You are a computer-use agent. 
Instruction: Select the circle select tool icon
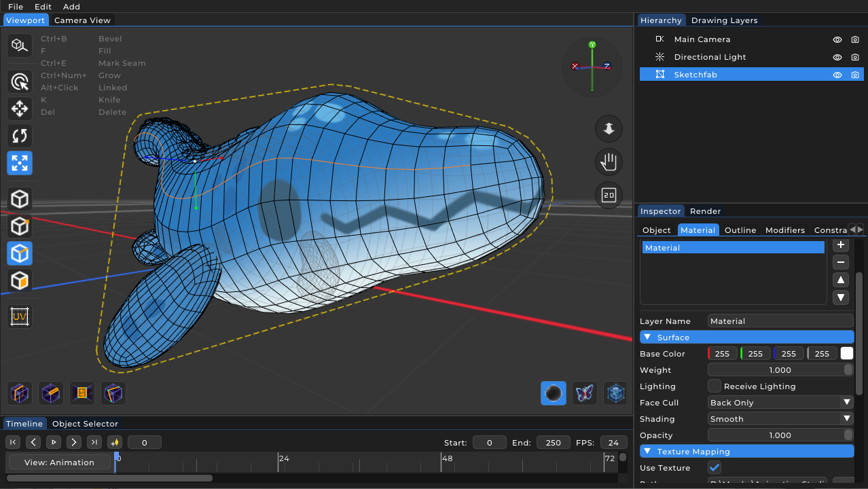click(x=20, y=81)
